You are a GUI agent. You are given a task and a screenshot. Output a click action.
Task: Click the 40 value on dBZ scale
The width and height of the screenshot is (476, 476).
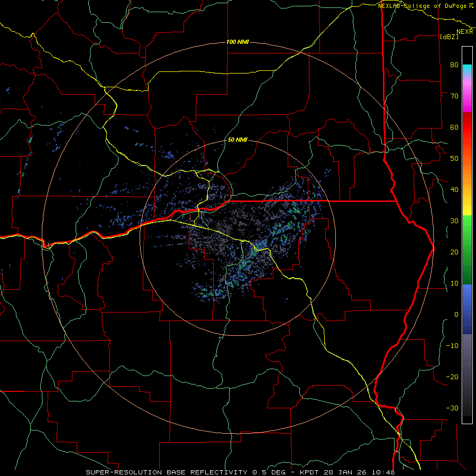(454, 190)
